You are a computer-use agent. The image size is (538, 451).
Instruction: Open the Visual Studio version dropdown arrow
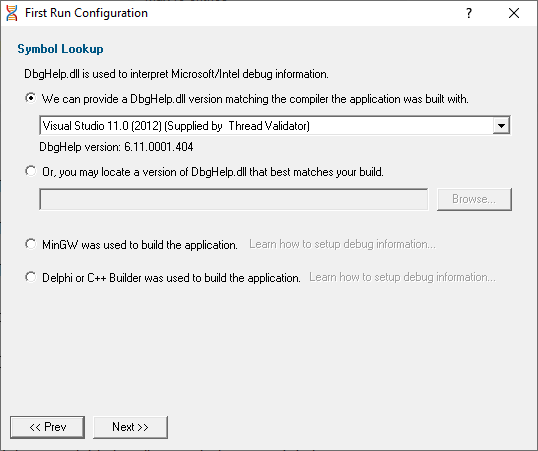click(x=501, y=126)
